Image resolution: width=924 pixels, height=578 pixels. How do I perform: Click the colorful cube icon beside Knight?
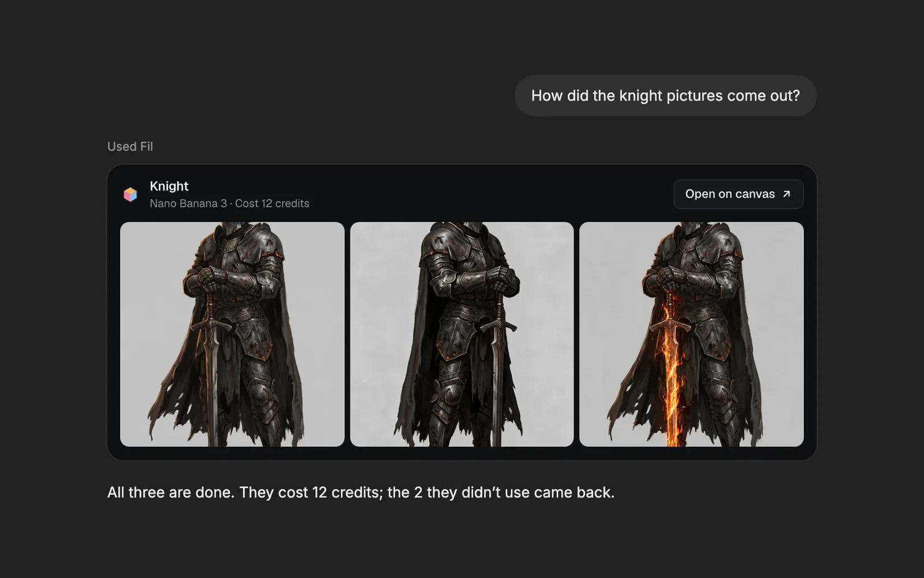(131, 194)
